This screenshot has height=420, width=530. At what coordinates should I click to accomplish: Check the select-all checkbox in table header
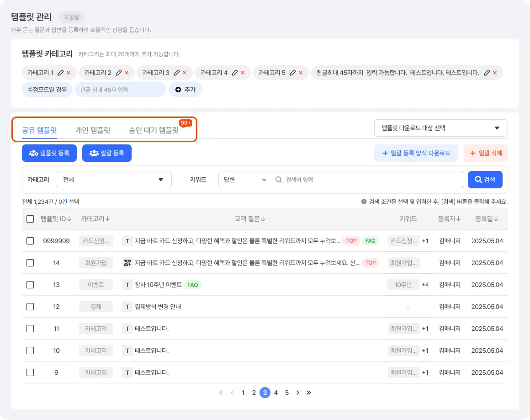[x=30, y=218]
